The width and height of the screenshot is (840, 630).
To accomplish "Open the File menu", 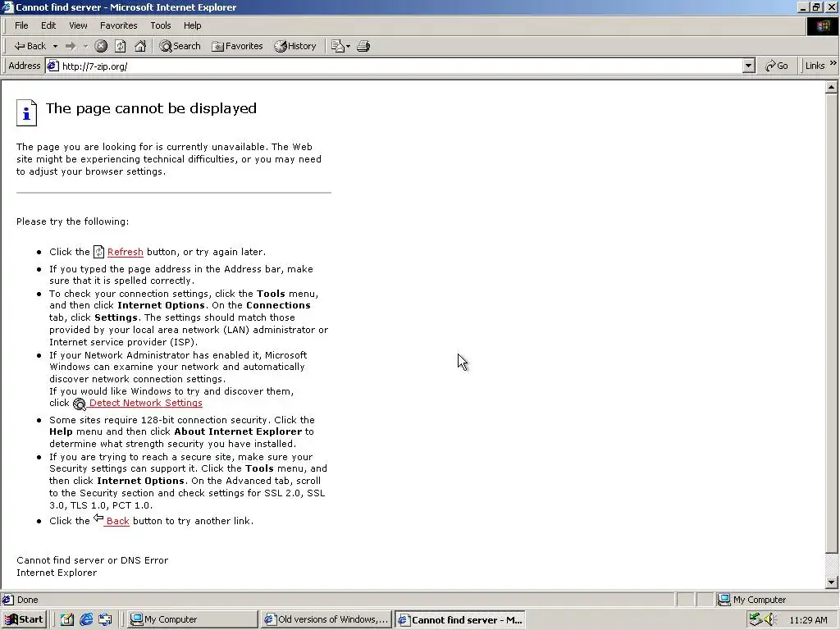I will 21,25.
